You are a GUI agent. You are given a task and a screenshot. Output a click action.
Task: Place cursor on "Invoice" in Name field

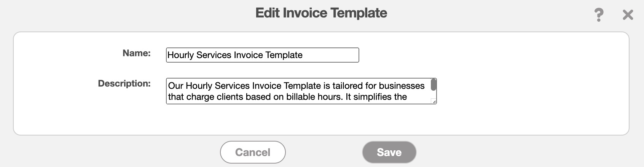(x=248, y=55)
